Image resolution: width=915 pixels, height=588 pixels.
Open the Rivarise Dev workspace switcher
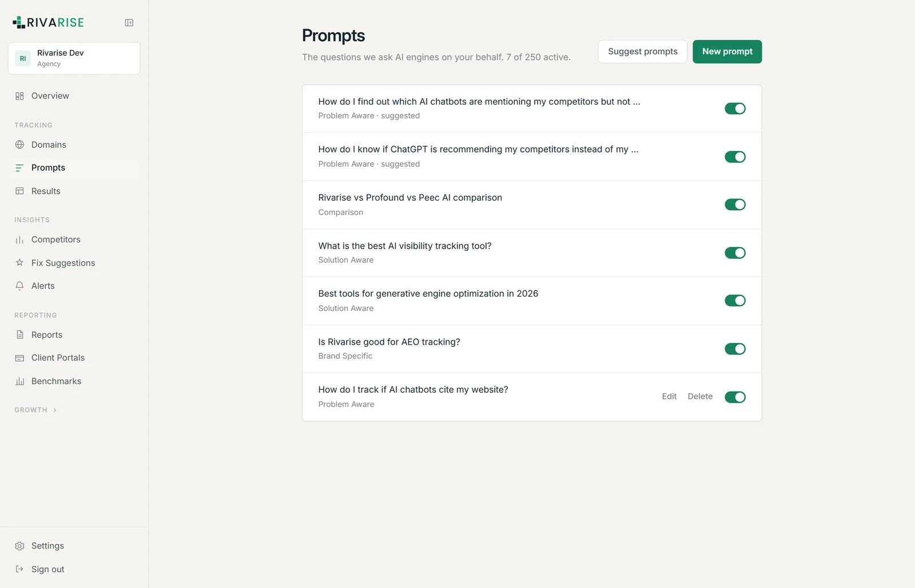tap(74, 58)
